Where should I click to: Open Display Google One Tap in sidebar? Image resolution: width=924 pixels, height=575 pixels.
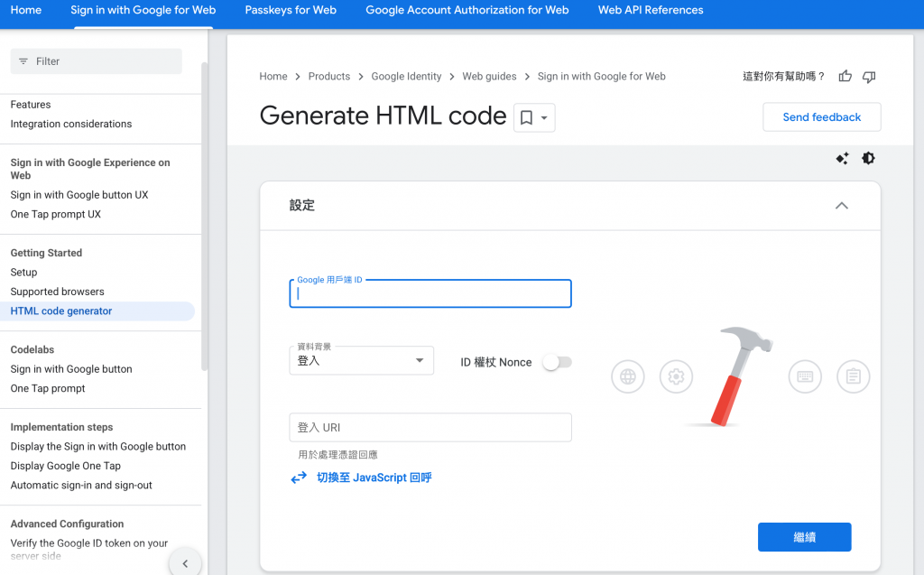(65, 466)
